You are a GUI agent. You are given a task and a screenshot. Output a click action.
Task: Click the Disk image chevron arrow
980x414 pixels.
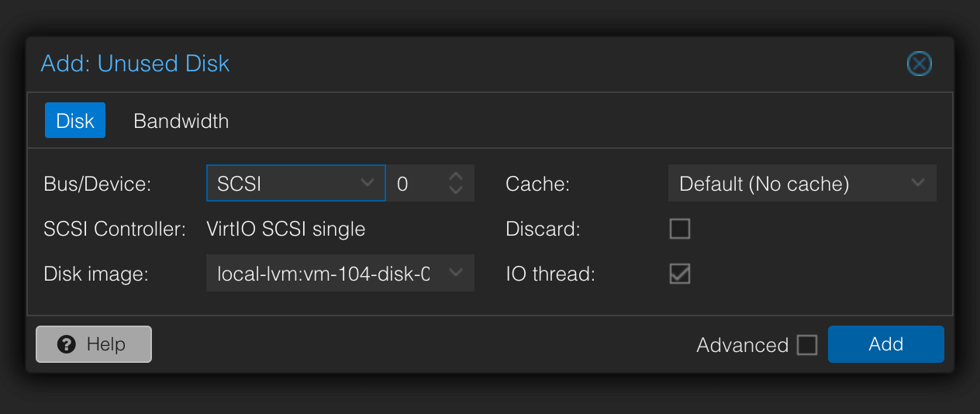tap(456, 273)
